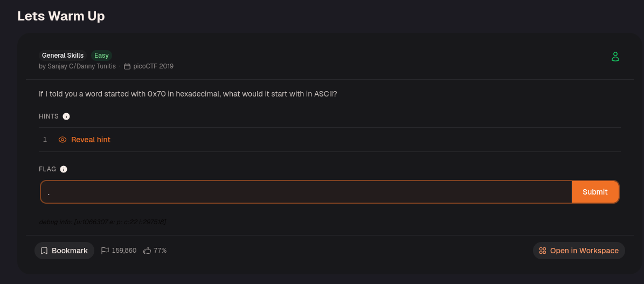
Task: Click the eye icon on hint 1
Action: (x=63, y=140)
